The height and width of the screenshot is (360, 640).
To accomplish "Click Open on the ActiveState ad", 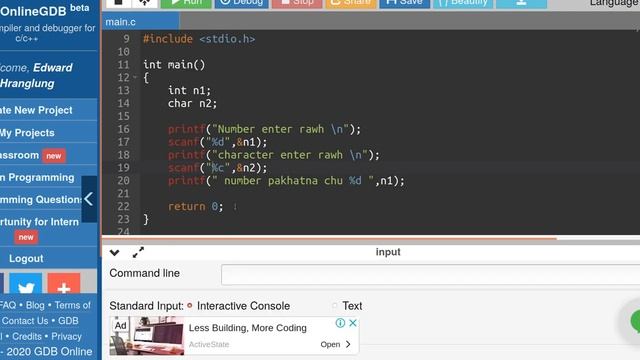I will (x=336, y=344).
